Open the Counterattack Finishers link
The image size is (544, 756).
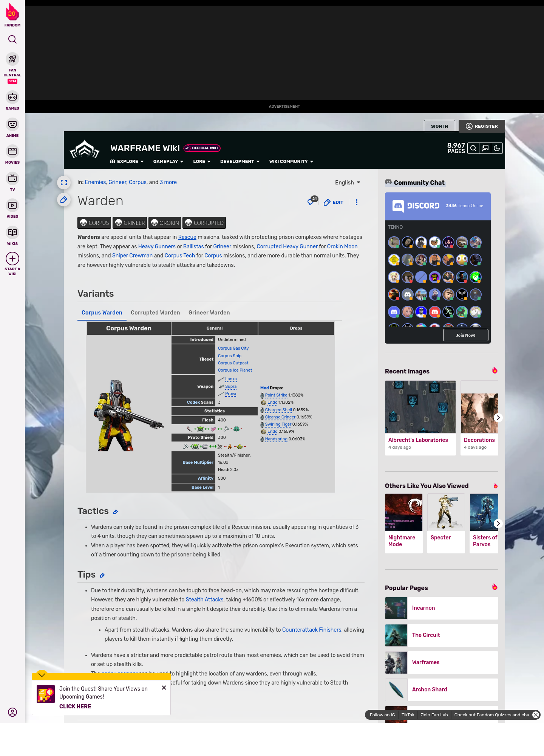click(312, 630)
